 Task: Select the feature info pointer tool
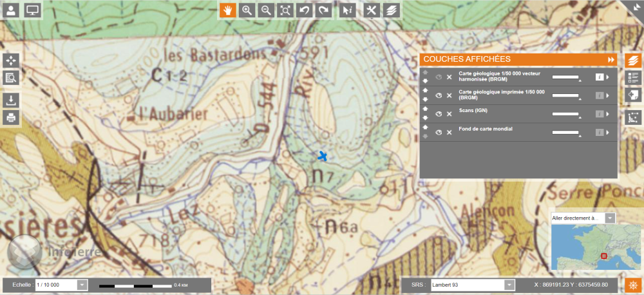point(348,10)
